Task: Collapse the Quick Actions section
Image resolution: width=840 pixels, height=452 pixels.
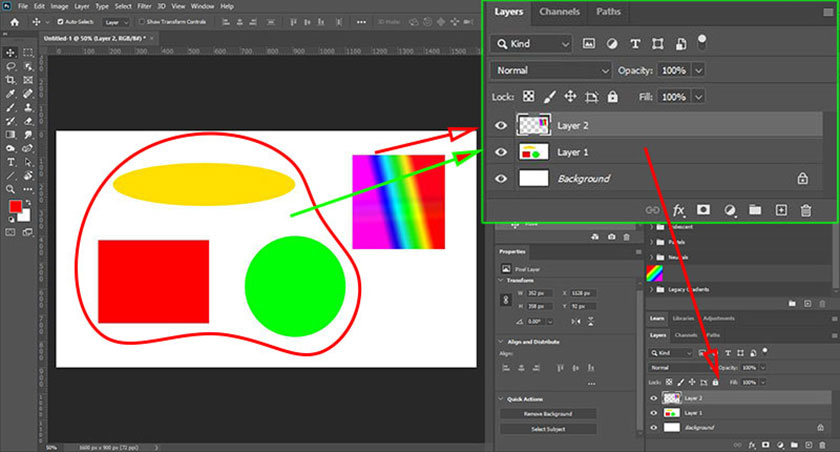Action: pyautogui.click(x=501, y=399)
